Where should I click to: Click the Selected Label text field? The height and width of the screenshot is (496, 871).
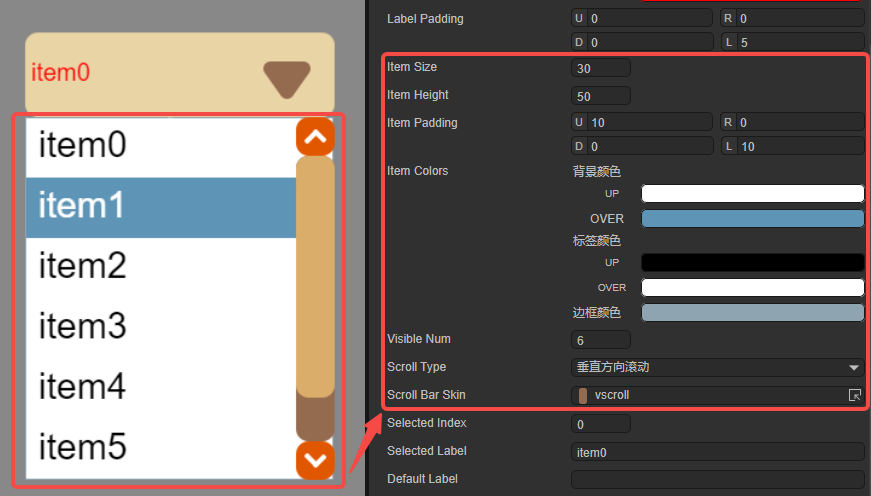point(717,452)
